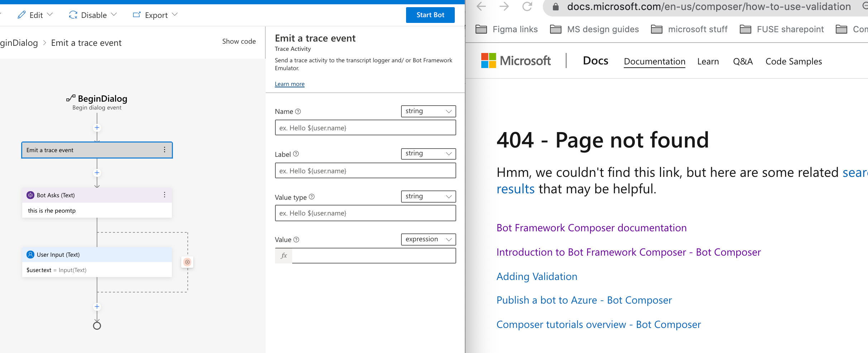Click the plus icon above Emit a trace event
The width and height of the screenshot is (868, 353).
tap(97, 128)
